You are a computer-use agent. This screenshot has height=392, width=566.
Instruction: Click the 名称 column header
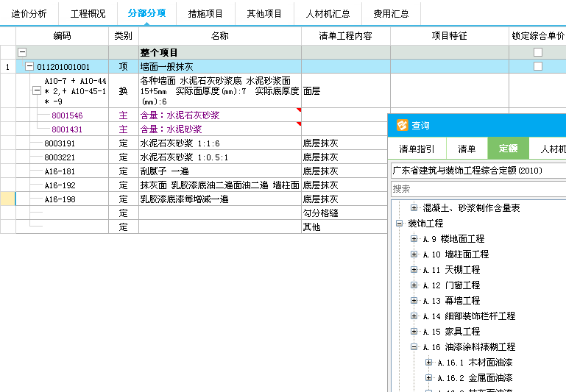pyautogui.click(x=220, y=36)
